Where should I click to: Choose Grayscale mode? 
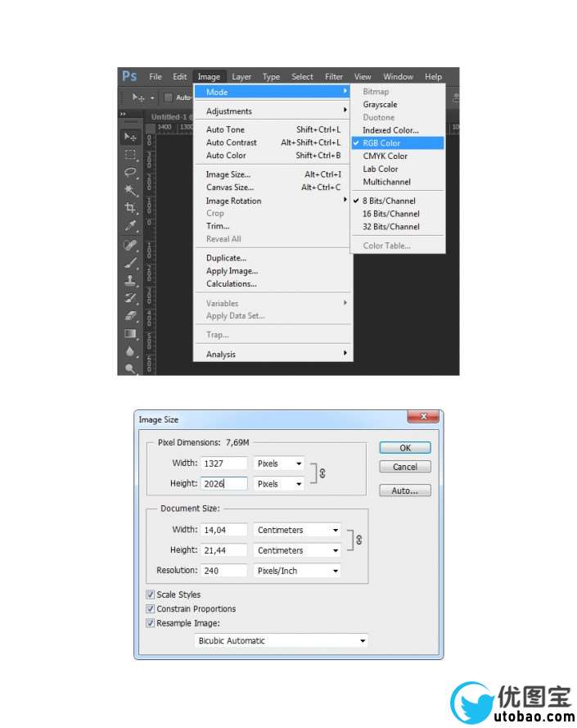(398, 105)
